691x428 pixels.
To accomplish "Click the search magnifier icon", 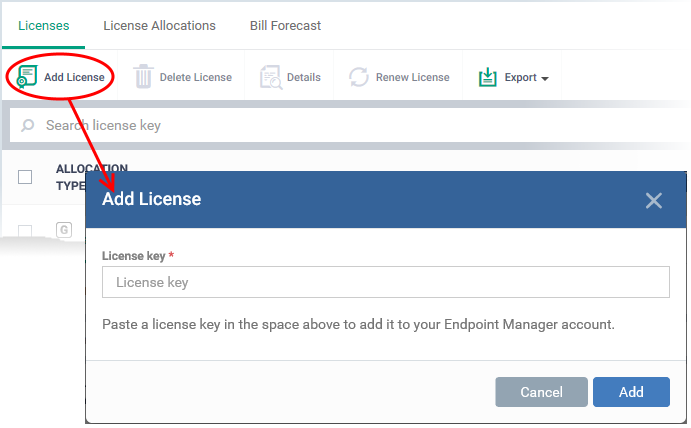I will click(27, 126).
